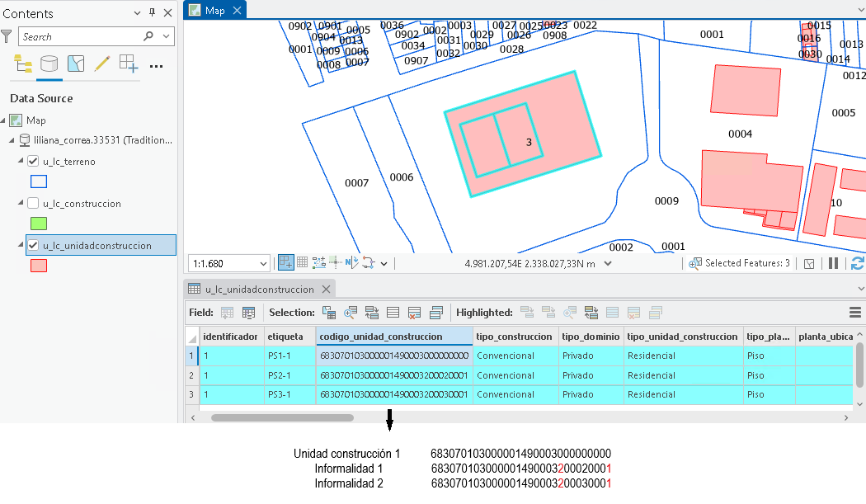Open the map scale dropdown
This screenshot has width=866, height=504.
(x=263, y=264)
